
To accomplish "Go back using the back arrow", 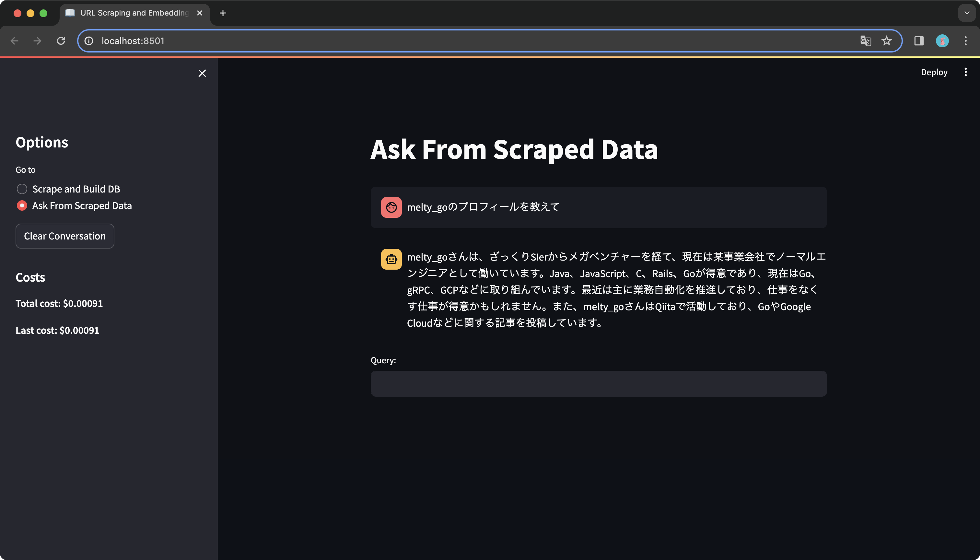I will click(14, 41).
